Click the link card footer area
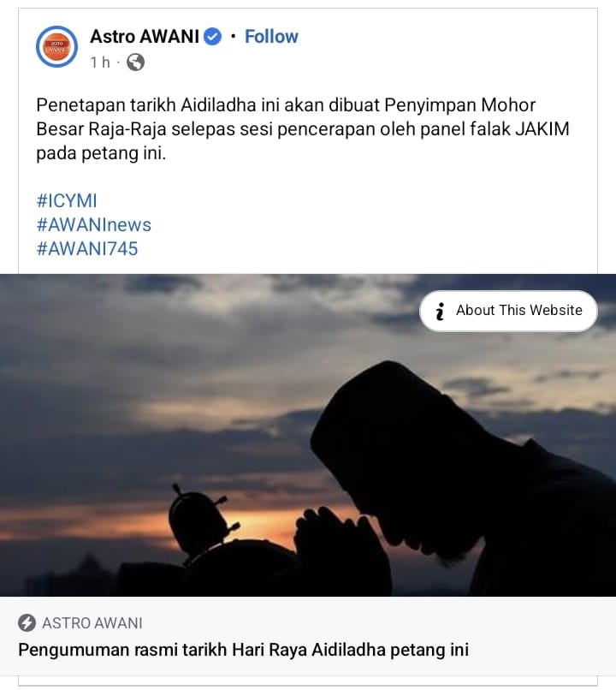 pos(308,636)
